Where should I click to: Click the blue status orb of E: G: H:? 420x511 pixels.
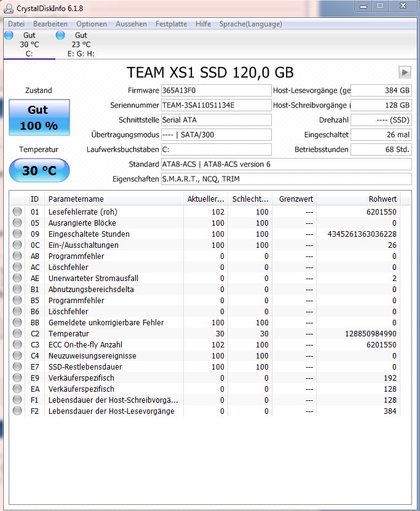point(60,35)
